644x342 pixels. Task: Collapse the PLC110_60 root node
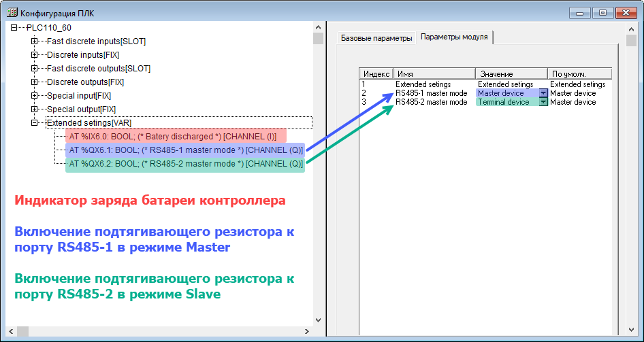coord(14,28)
